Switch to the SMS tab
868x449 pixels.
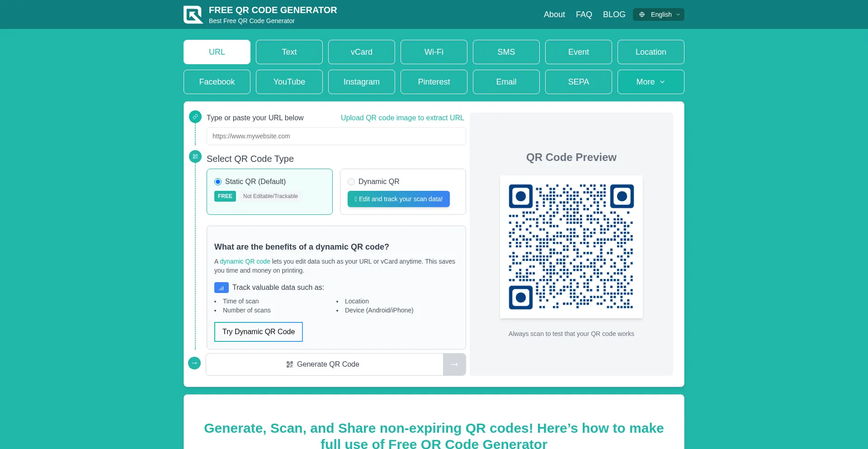[x=506, y=52]
